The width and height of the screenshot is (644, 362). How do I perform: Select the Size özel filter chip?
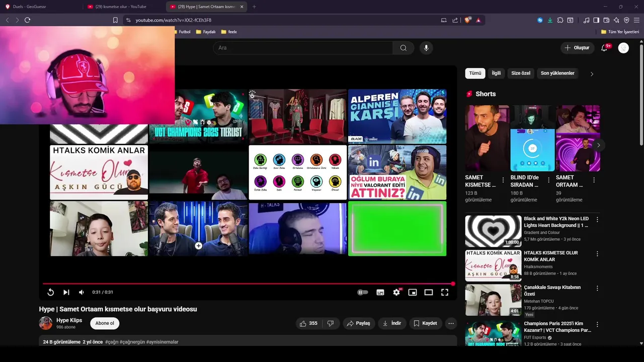click(x=521, y=73)
